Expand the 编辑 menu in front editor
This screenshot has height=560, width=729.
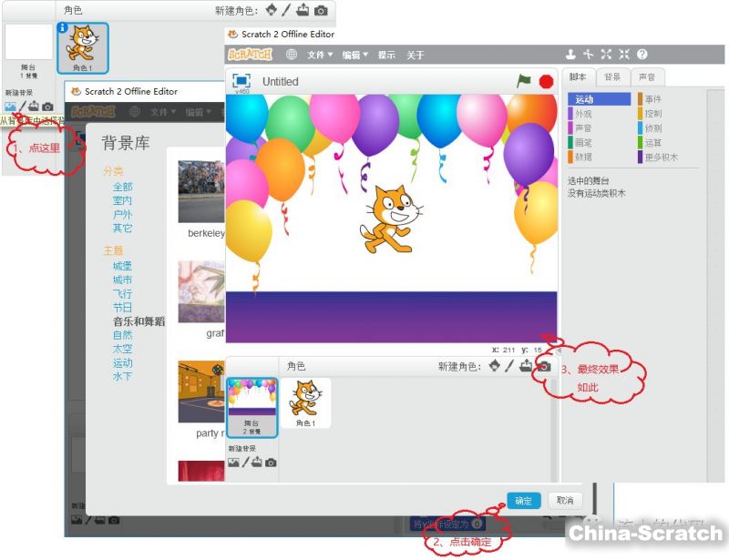pyautogui.click(x=354, y=55)
